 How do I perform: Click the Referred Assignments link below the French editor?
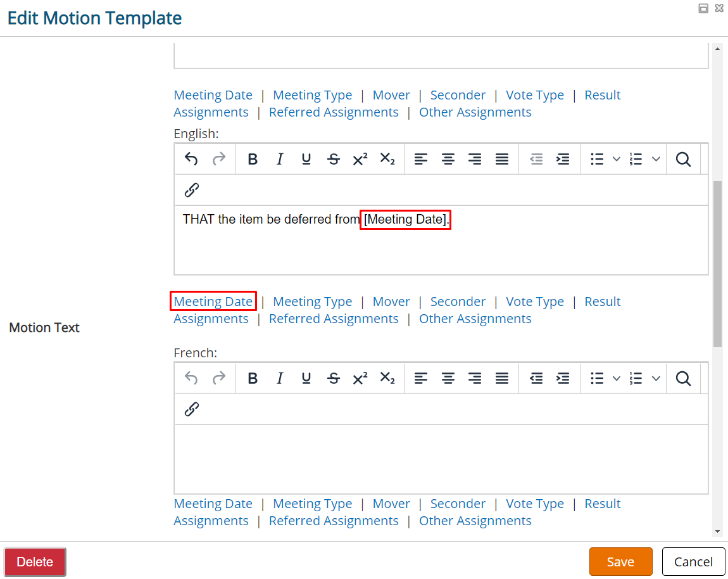click(334, 520)
